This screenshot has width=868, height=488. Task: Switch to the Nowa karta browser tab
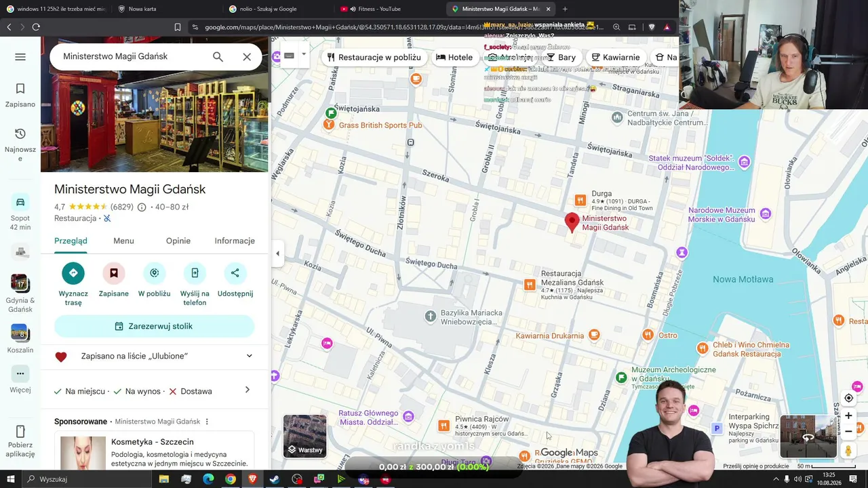click(x=167, y=9)
